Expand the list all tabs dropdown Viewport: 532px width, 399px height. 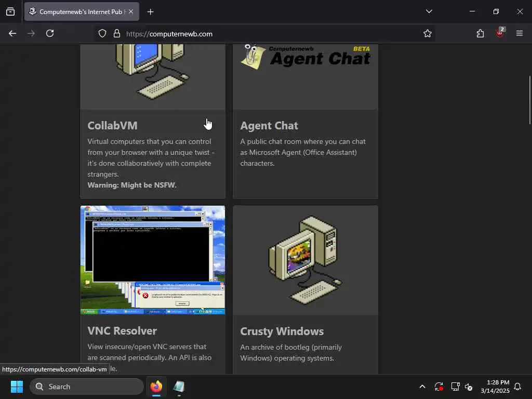429,11
